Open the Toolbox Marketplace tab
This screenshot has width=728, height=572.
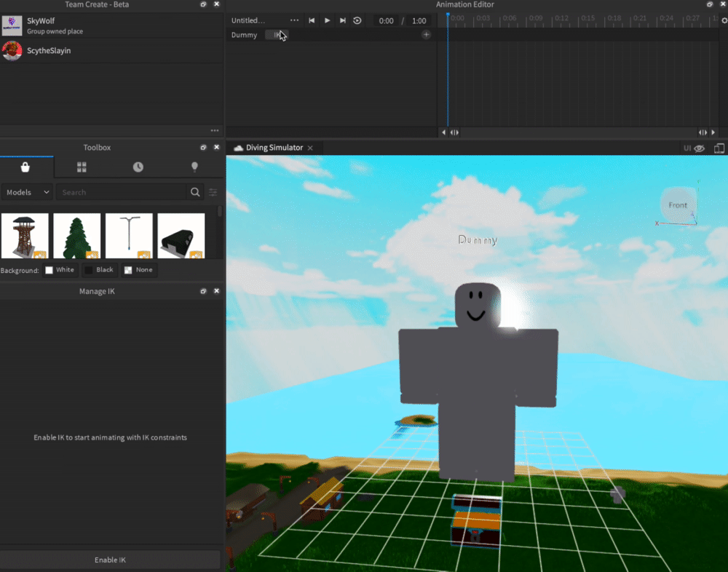(x=25, y=167)
